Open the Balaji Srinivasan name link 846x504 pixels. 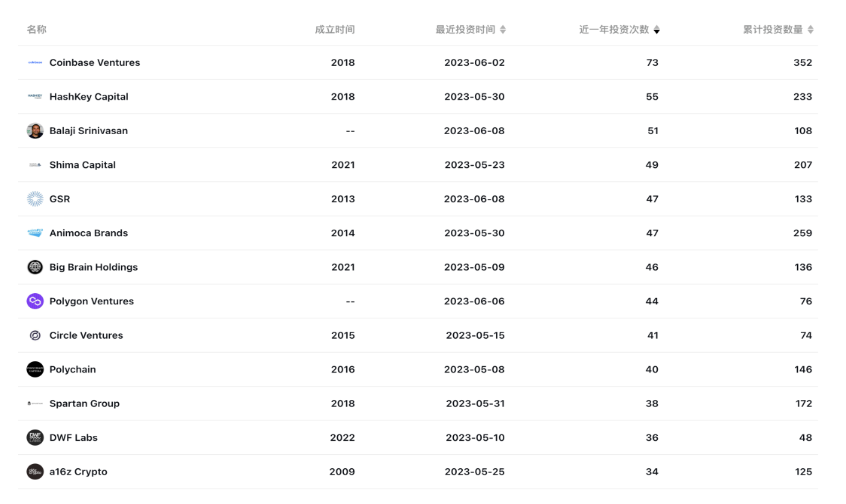[88, 131]
